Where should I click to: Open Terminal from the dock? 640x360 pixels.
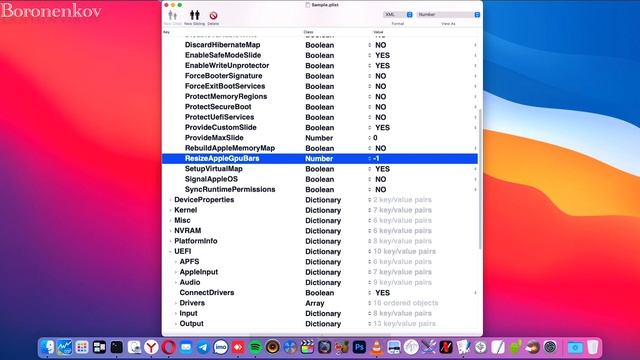click(117, 347)
